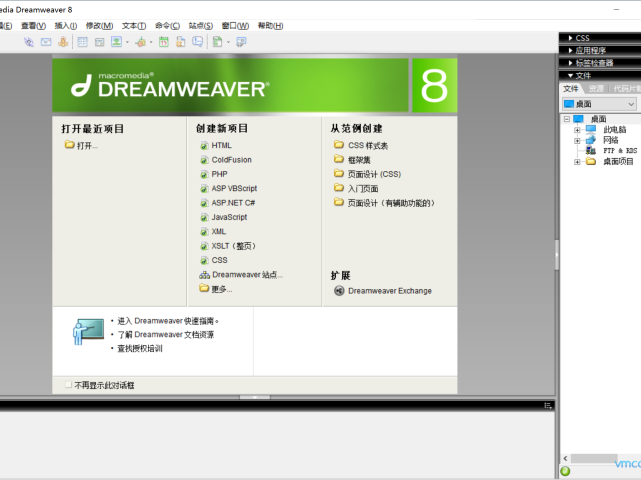Click the 查找授权培训 link

point(140,349)
